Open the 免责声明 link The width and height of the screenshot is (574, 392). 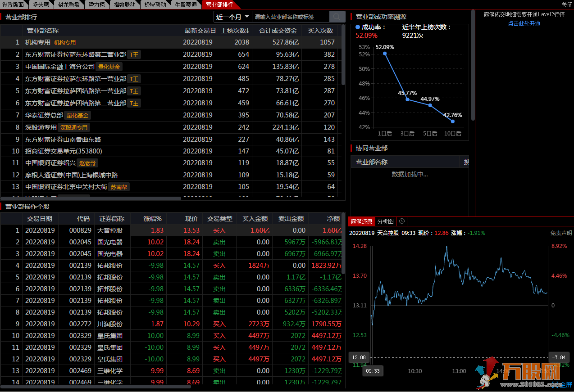point(561,233)
